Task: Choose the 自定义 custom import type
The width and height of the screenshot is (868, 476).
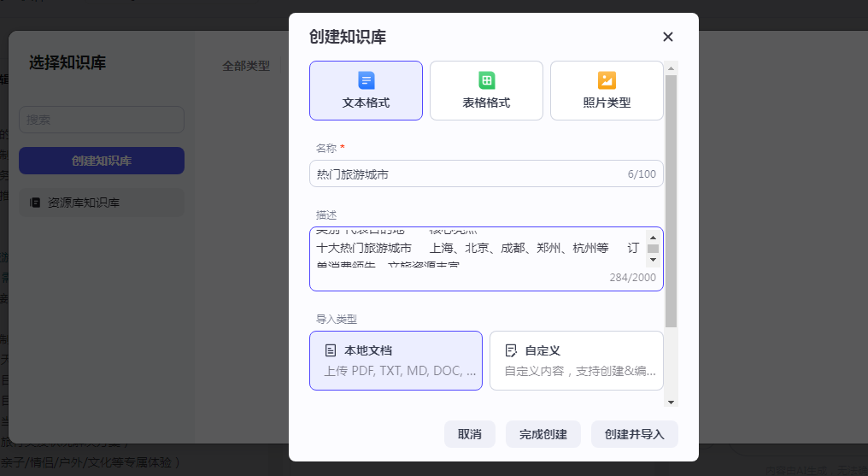Action: point(577,361)
